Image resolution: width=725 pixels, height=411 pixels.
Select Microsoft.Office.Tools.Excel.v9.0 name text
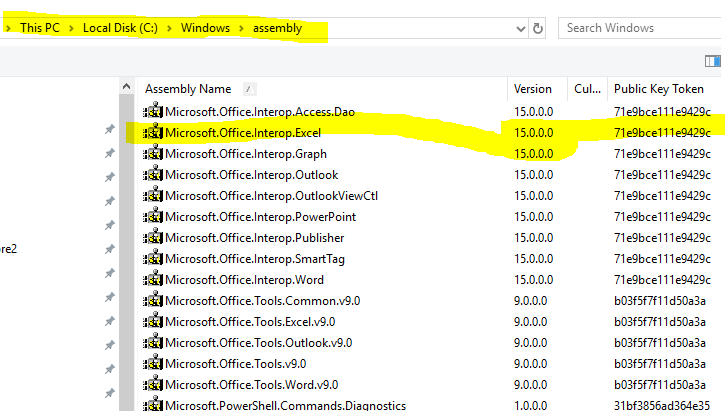pyautogui.click(x=250, y=322)
